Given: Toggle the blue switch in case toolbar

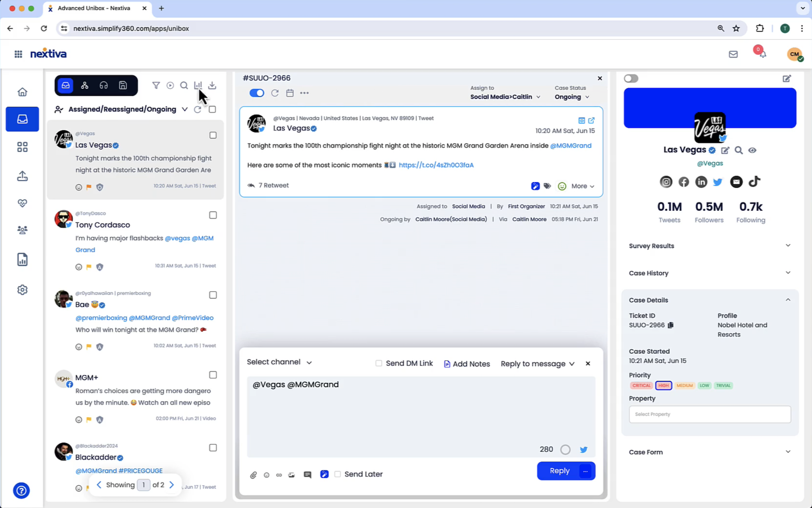Looking at the screenshot, I should coord(257,93).
